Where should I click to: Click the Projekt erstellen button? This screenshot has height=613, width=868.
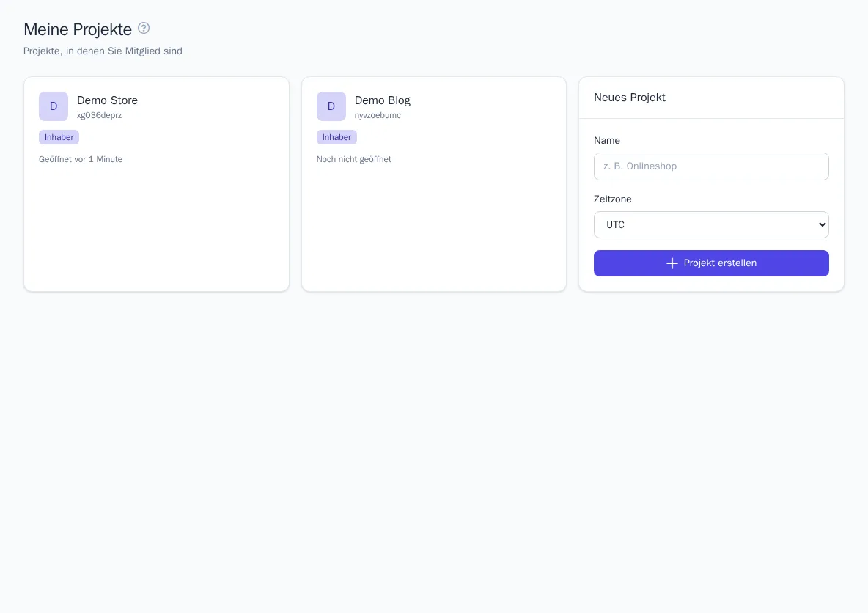pyautogui.click(x=711, y=263)
